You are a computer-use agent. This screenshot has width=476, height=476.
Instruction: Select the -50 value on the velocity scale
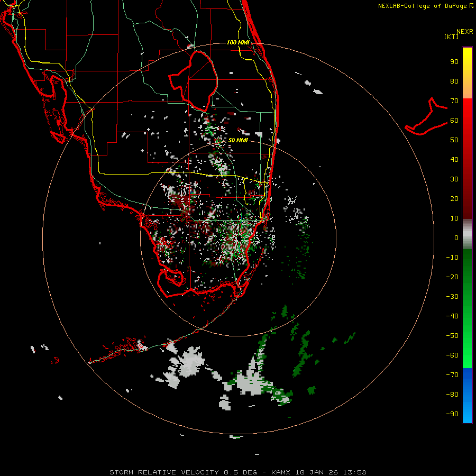point(452,336)
